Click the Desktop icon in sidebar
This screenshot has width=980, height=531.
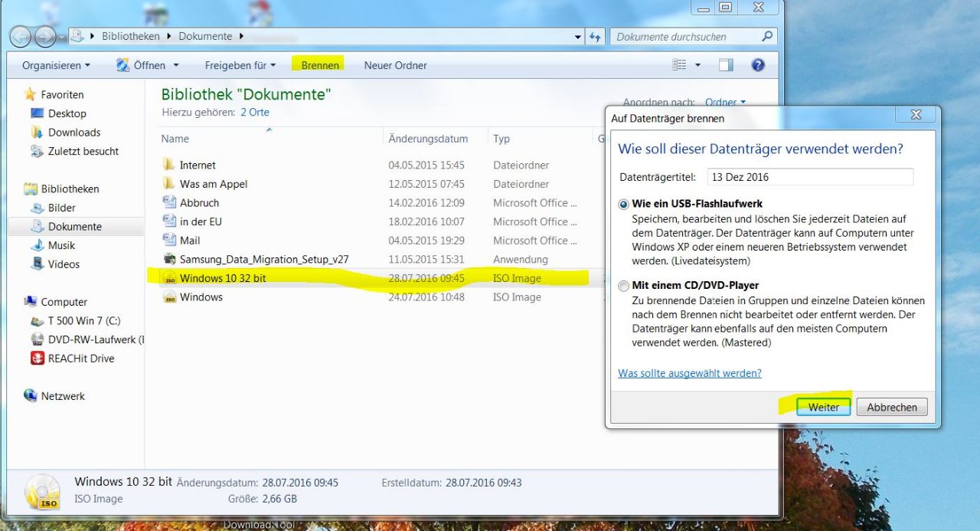click(x=38, y=113)
